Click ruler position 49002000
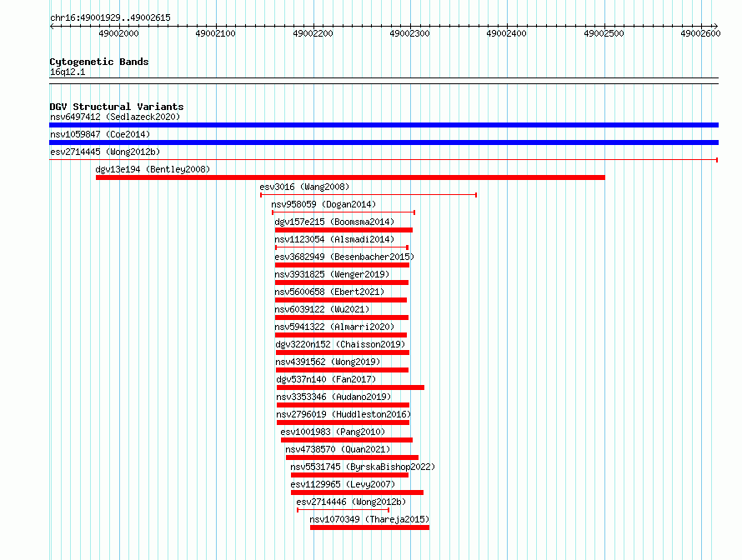The width and height of the screenshot is (742, 560). (118, 33)
